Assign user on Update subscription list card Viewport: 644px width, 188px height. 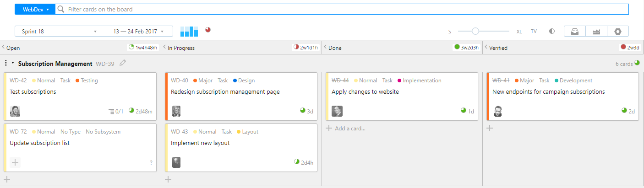[x=15, y=162]
